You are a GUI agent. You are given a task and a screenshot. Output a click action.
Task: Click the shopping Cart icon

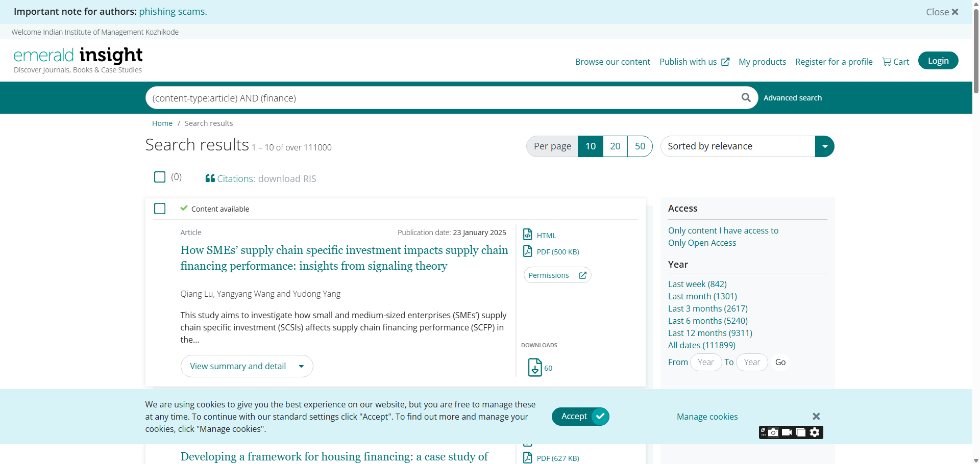[x=887, y=62]
